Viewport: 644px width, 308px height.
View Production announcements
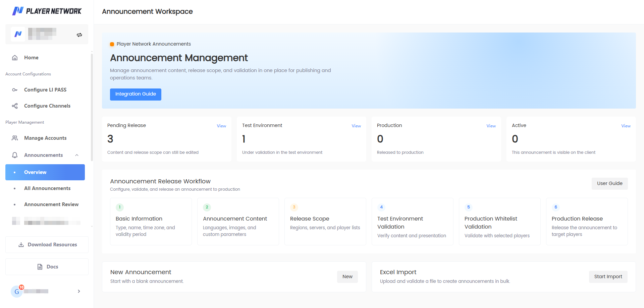point(491,126)
